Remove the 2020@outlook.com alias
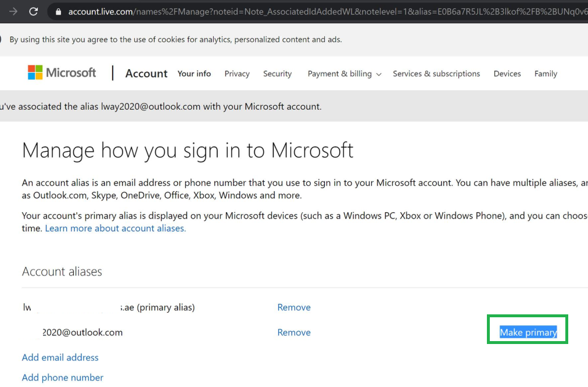This screenshot has height=387, width=588. click(x=294, y=332)
